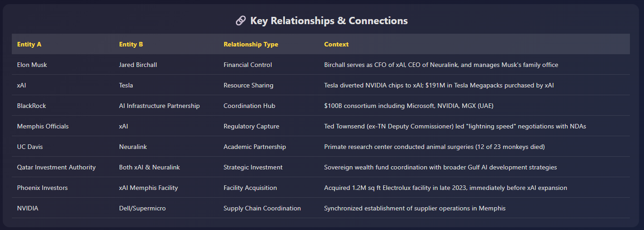Image resolution: width=644 pixels, height=230 pixels.
Task: Select the Jared Birchall cell
Action: (x=138, y=65)
